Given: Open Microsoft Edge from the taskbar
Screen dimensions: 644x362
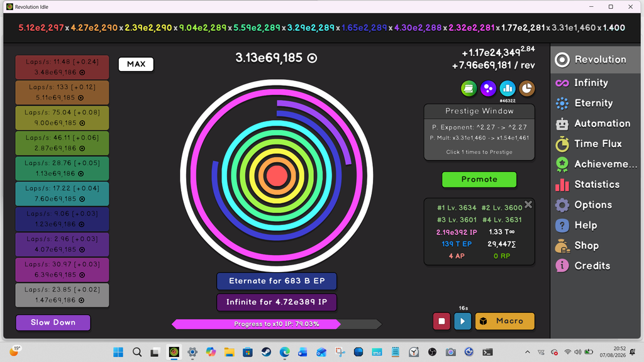Looking at the screenshot, I should tap(285, 352).
